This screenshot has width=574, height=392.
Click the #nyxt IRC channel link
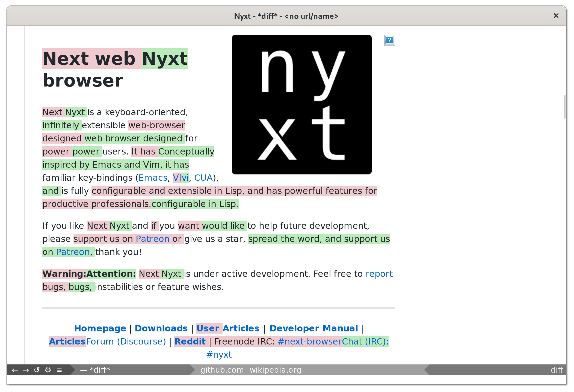coord(219,355)
